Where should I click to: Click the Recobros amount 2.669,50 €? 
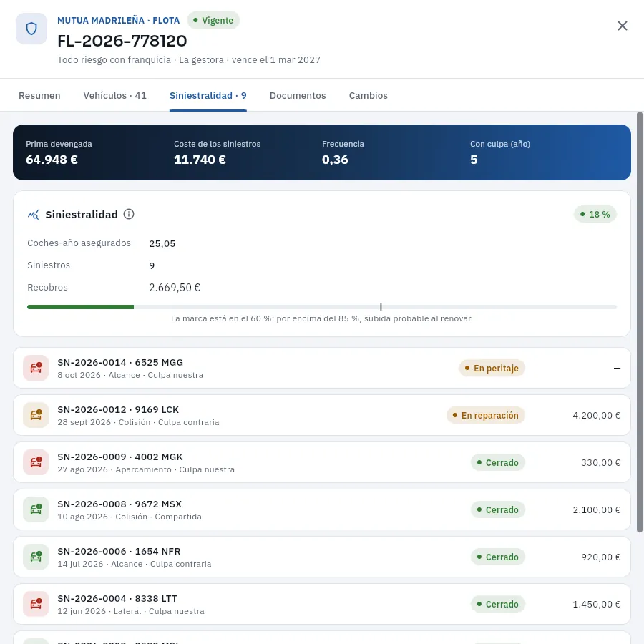(x=175, y=288)
